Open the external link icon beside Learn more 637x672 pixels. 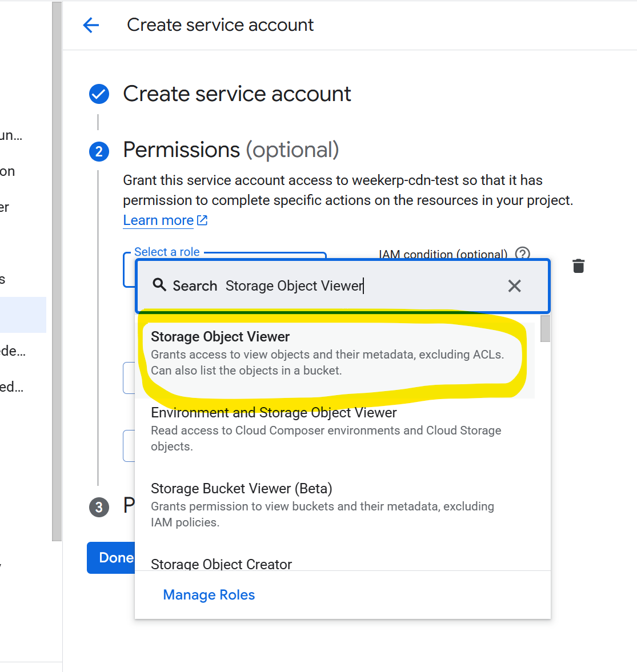[202, 220]
